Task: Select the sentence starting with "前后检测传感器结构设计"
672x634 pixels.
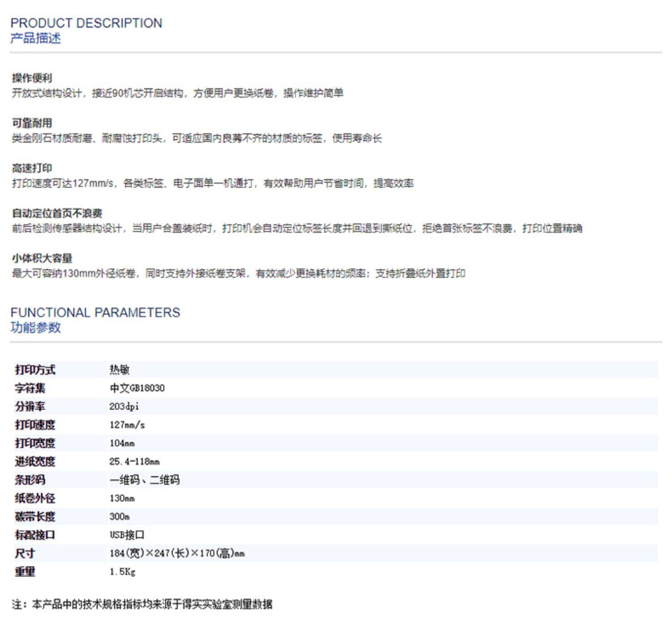Action: 297,229
